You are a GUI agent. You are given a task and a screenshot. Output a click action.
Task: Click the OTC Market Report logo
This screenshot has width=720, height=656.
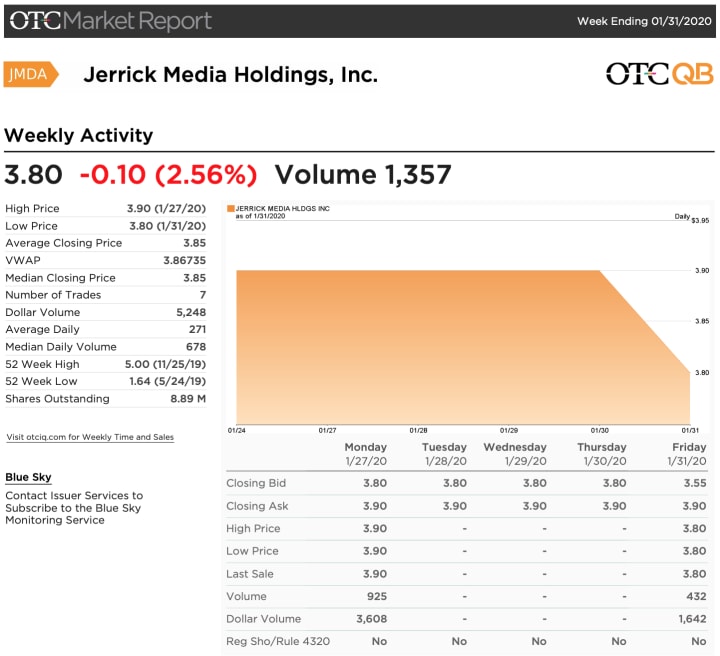[x=111, y=21]
